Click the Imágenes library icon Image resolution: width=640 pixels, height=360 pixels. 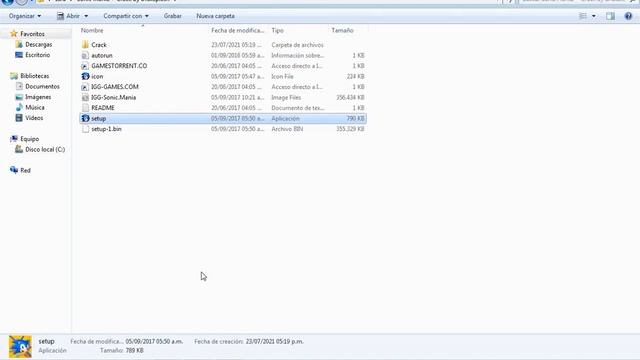click(x=19, y=97)
